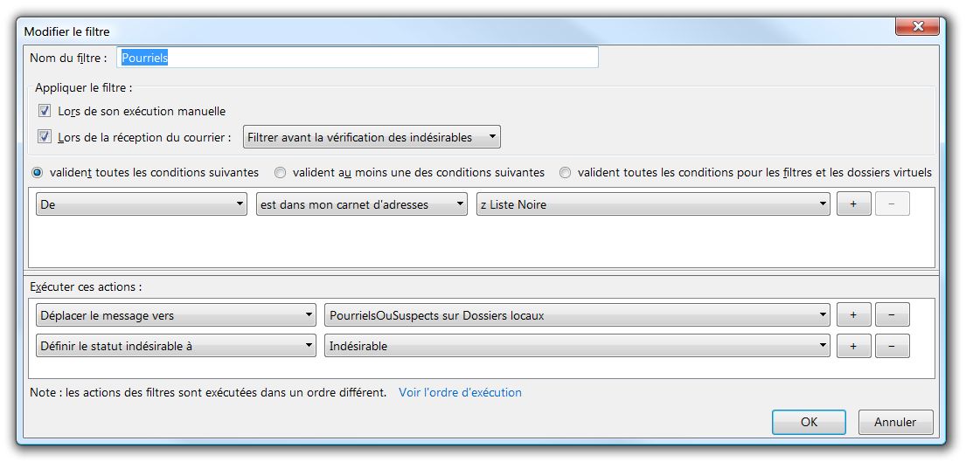Select 'valident toutes les conditions suivantes' radio
The image size is (980, 469).
coord(37,172)
